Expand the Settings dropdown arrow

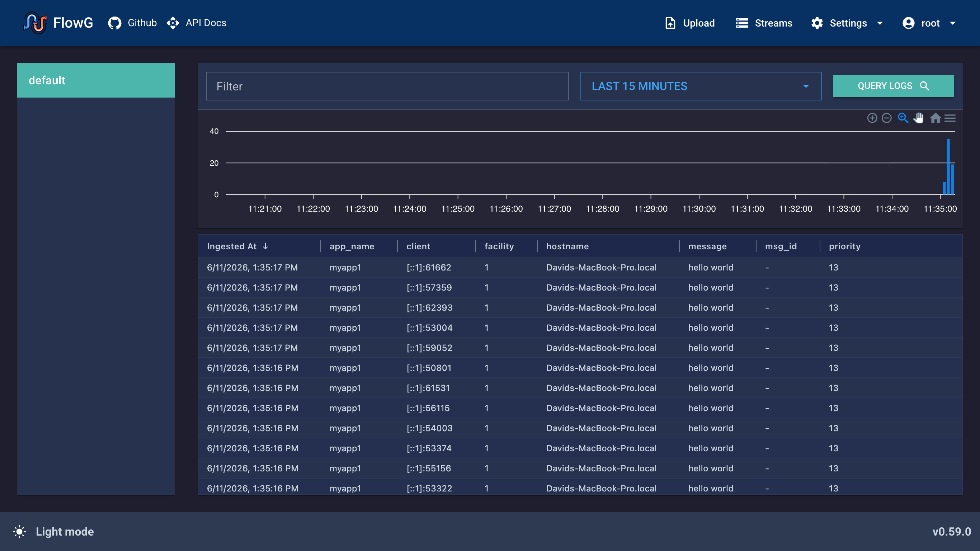(x=880, y=23)
